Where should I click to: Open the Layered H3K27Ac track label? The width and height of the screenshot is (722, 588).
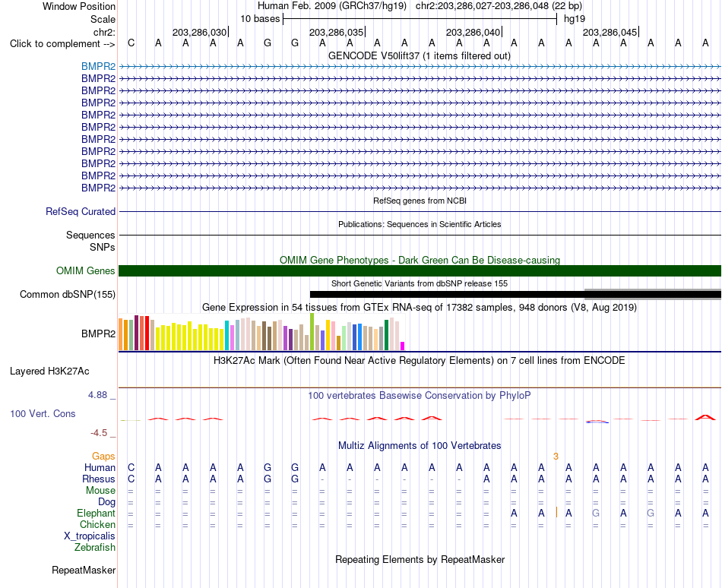pos(49,371)
